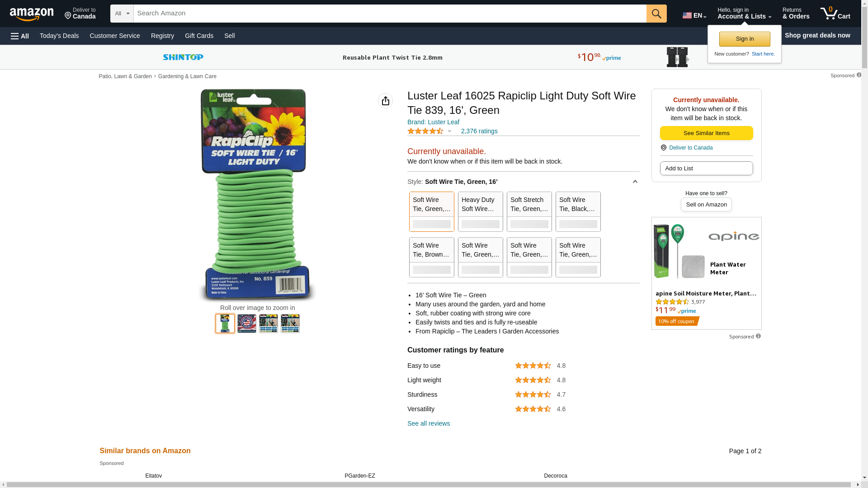The height and width of the screenshot is (488, 868).
Task: Open Today's Deals in navigation bar
Action: (x=59, y=36)
